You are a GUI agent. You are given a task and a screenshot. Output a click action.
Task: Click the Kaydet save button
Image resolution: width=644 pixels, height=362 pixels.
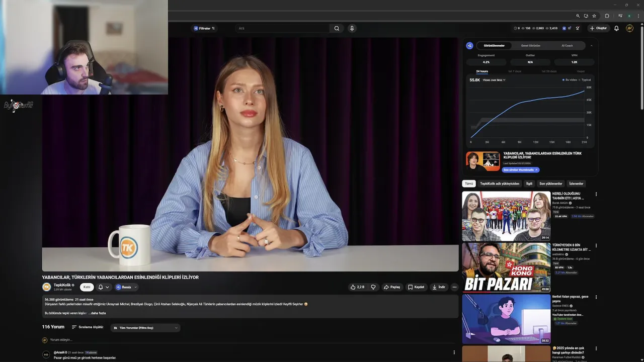point(416,287)
